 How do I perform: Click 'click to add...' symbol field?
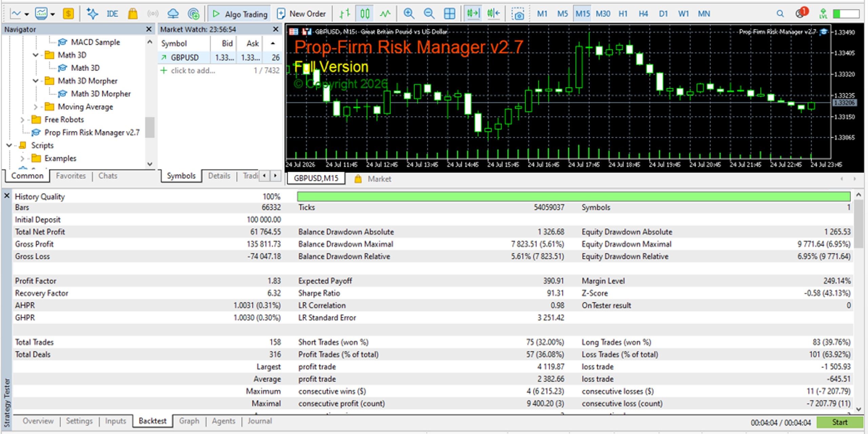pyautogui.click(x=193, y=71)
